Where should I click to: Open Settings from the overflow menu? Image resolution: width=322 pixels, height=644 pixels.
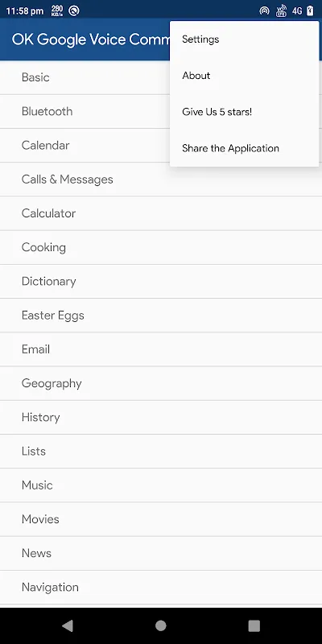245,39
